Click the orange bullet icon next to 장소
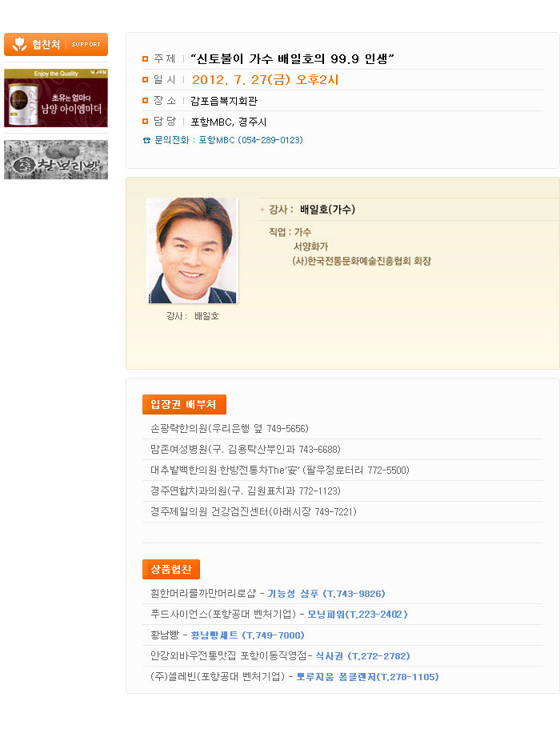This screenshot has height=753, width=560. click(146, 101)
